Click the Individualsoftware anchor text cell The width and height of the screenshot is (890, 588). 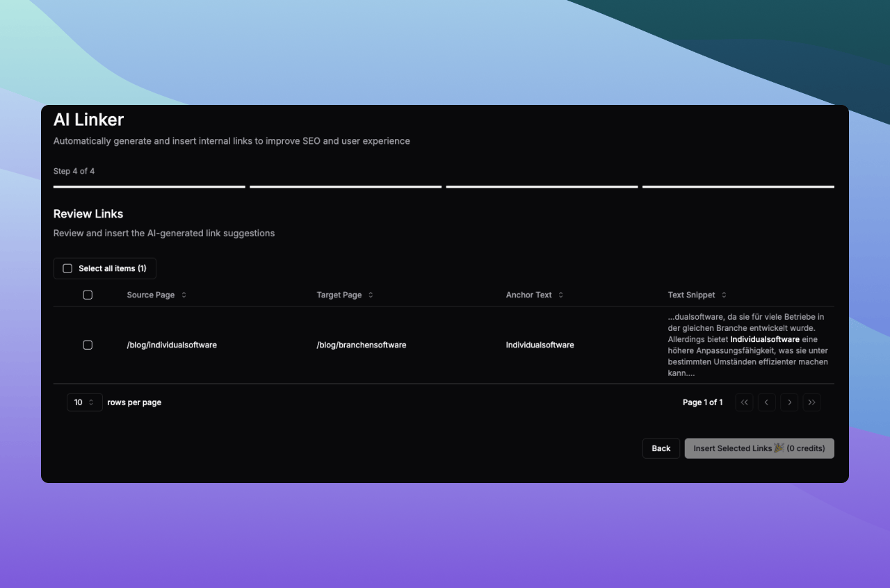click(540, 345)
